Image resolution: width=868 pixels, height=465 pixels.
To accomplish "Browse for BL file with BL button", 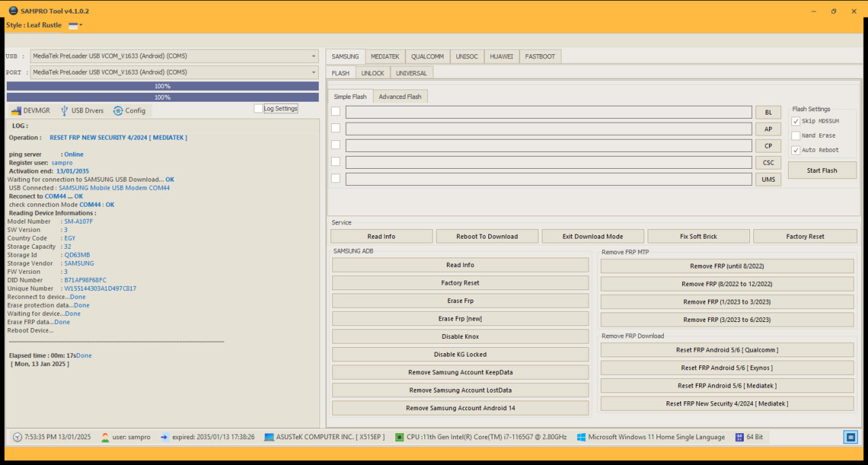I will click(768, 113).
